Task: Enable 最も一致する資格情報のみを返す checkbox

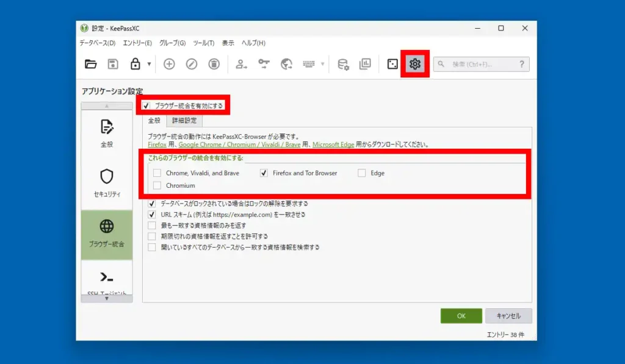Action: [x=152, y=226]
